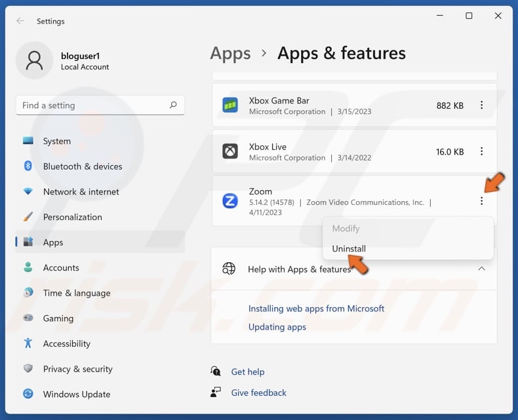
Task: Click the 16.0 KB size value
Action: pyautogui.click(x=450, y=152)
